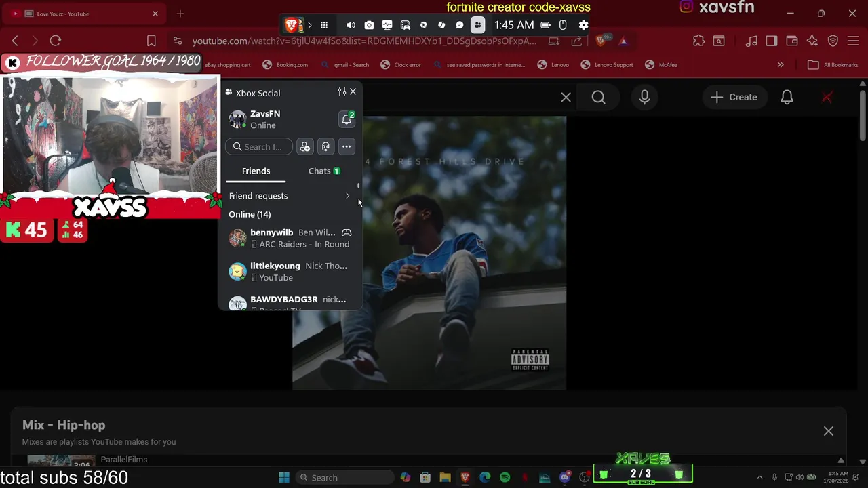Image resolution: width=868 pixels, height=488 pixels.
Task: Open Brave Shields lion icon
Action: pos(600,41)
